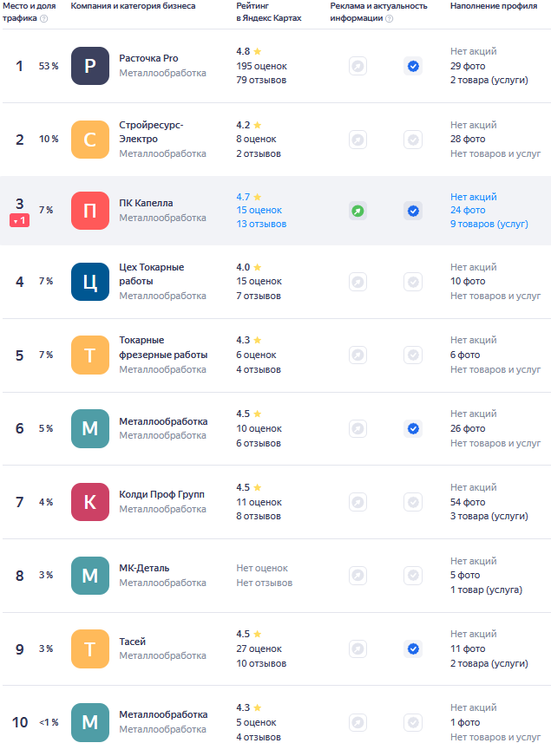This screenshot has width=551, height=756.
Task: Click the Стройресурс-Электро logo letter С
Action: 90,140
